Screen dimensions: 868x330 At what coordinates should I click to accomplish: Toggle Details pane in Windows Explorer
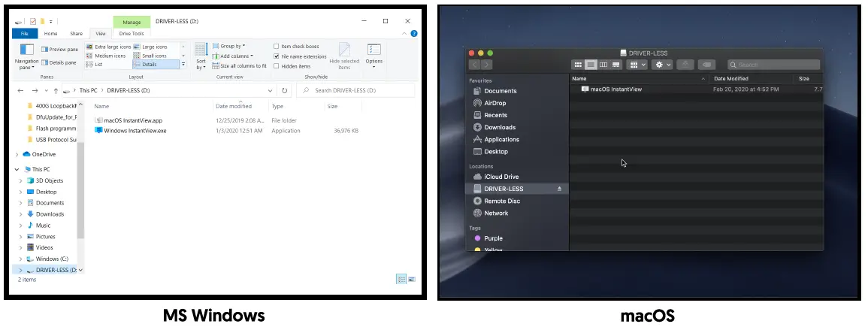point(59,62)
